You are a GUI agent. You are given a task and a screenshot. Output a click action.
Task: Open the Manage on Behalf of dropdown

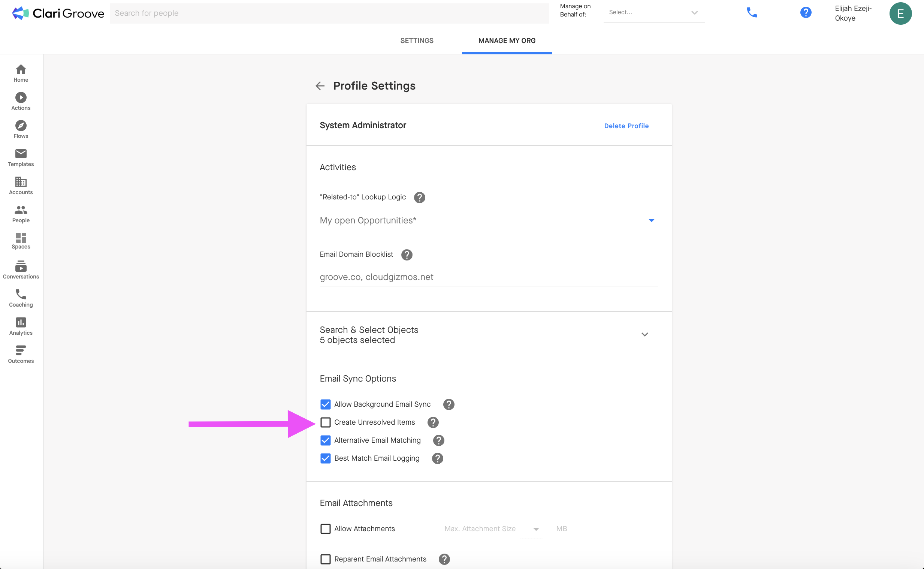coord(653,12)
